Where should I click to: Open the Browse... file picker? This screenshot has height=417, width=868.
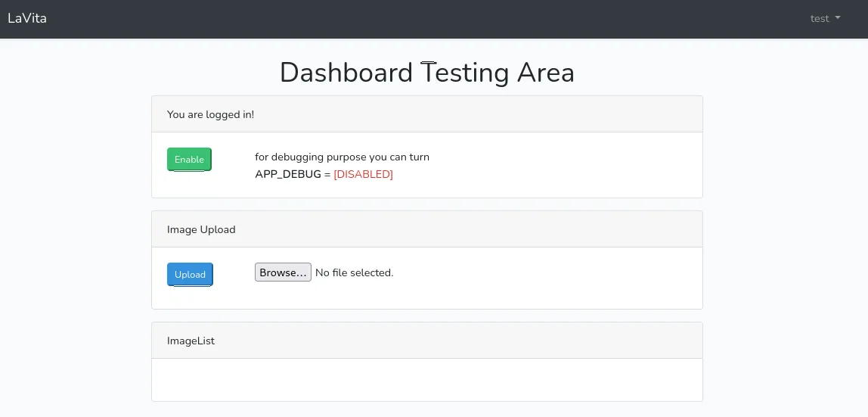point(283,272)
